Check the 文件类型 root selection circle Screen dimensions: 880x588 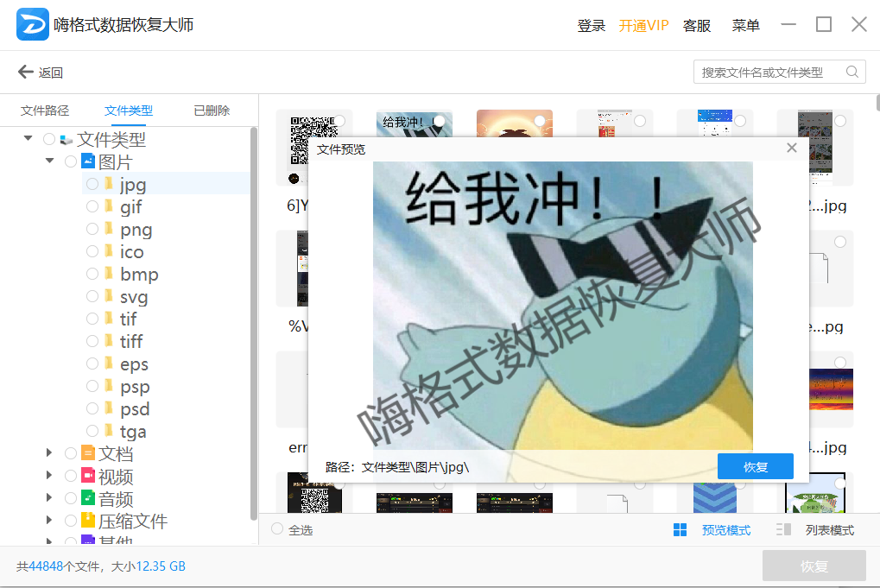pyautogui.click(x=49, y=139)
